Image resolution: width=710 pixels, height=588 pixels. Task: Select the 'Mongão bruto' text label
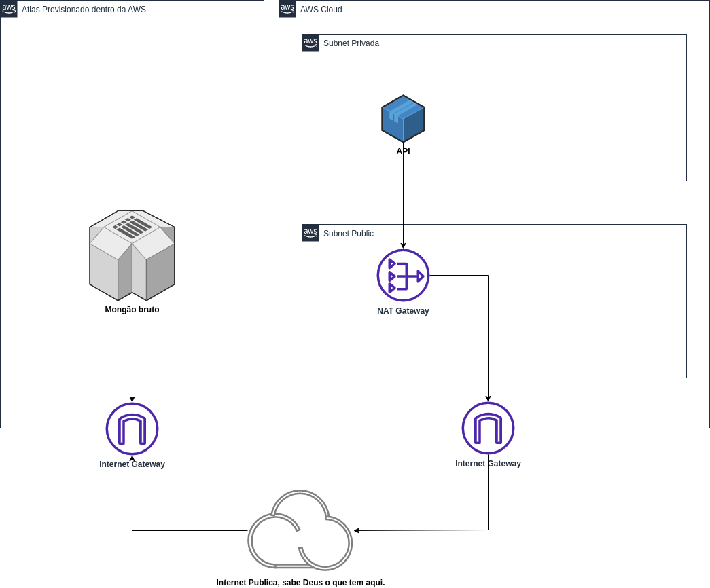tap(132, 310)
